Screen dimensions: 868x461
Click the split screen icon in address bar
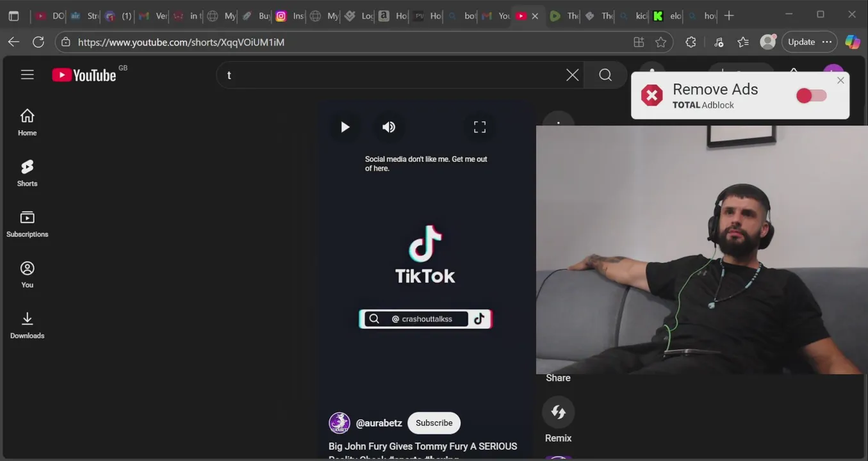point(639,42)
